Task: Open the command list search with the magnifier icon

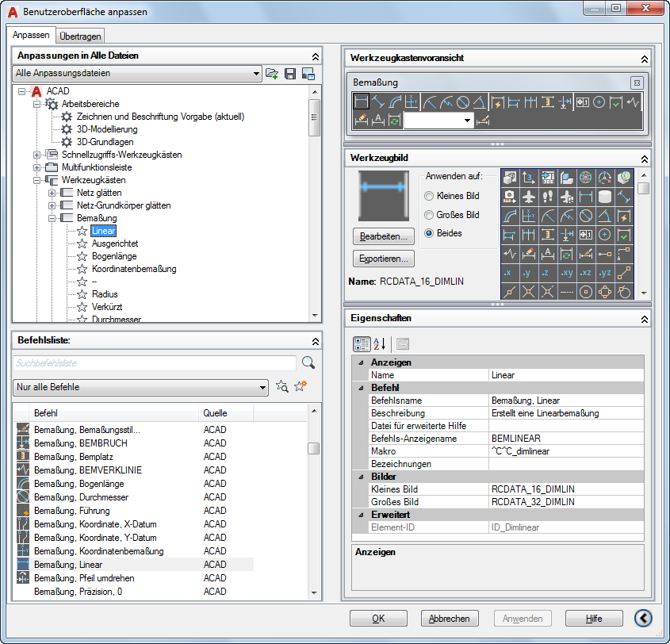Action: pyautogui.click(x=308, y=361)
